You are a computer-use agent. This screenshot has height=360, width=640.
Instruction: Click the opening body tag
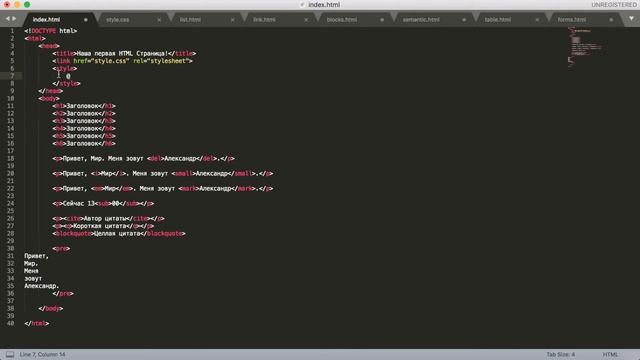tap(49, 98)
